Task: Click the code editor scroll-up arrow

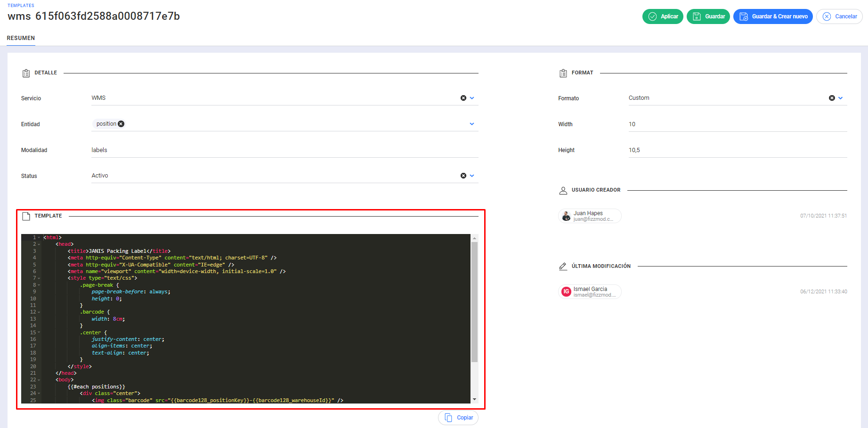Action: [x=474, y=238]
